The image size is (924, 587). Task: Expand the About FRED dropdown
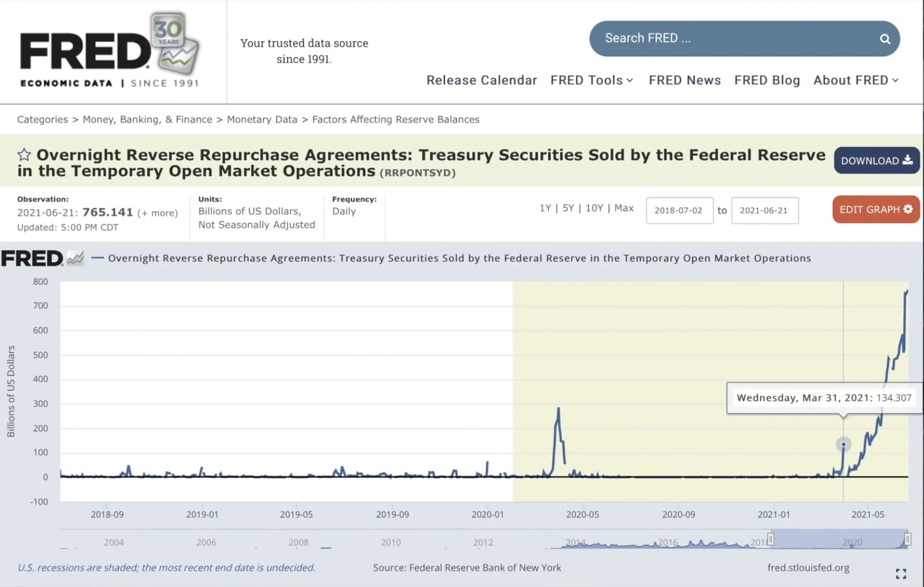tap(856, 80)
